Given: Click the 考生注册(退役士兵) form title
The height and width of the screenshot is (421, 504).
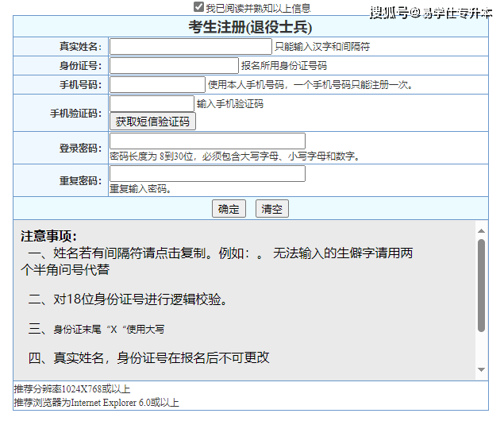Looking at the screenshot, I should coord(250,27).
